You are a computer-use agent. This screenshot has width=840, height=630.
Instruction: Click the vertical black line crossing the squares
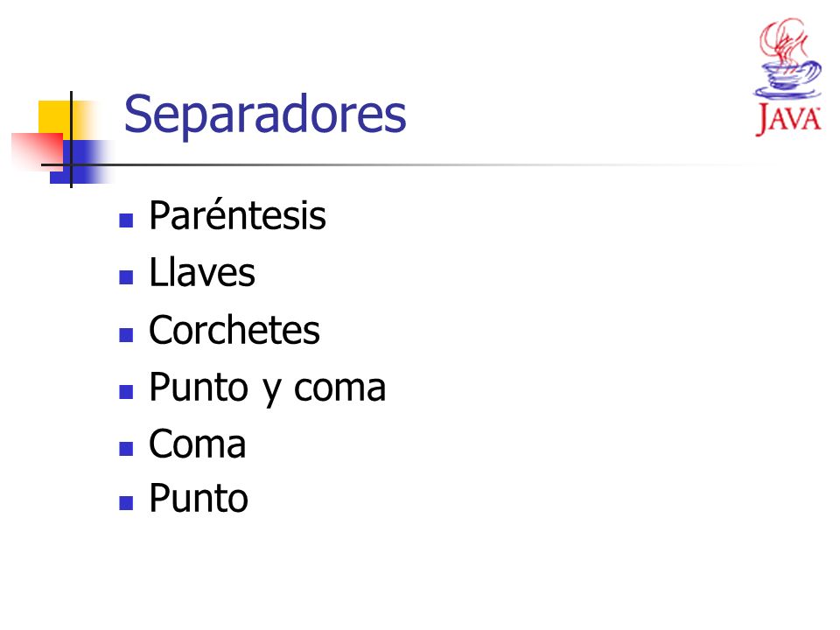click(71, 139)
